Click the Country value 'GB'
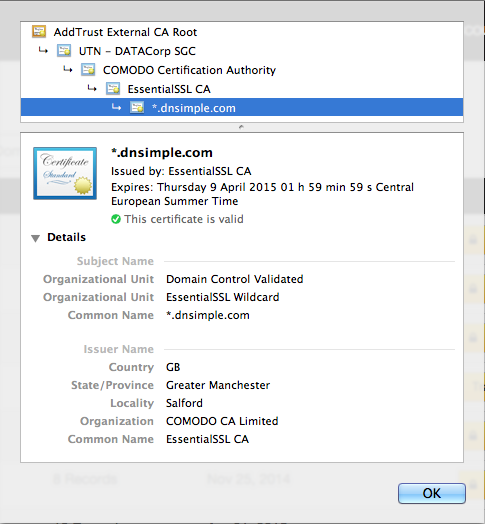The width and height of the screenshot is (485, 524). tap(173, 367)
